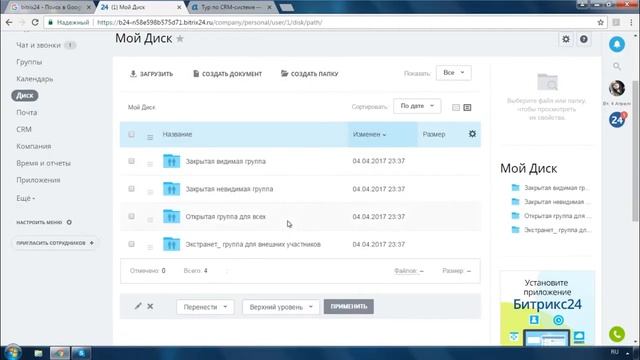Click the help question mark icon

[584, 39]
